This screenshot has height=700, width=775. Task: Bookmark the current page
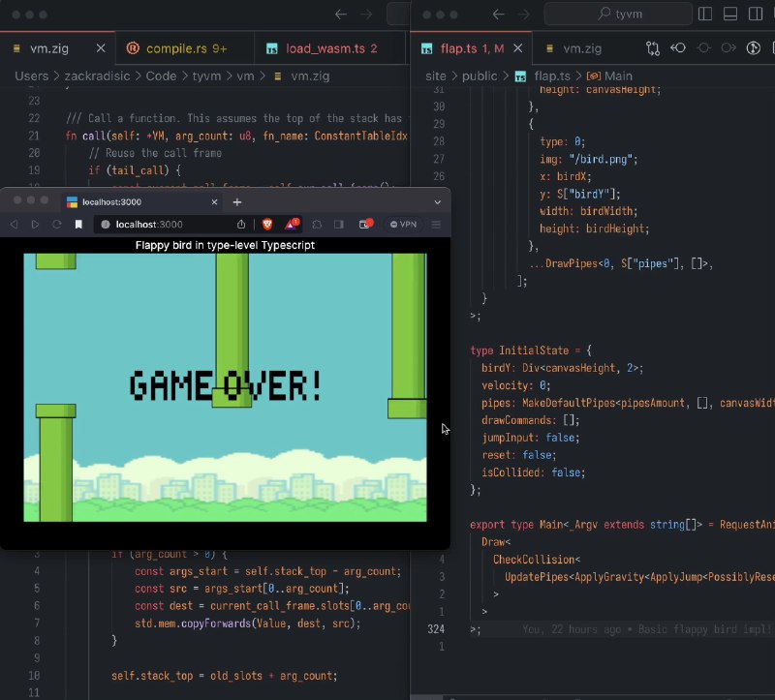[78, 225]
